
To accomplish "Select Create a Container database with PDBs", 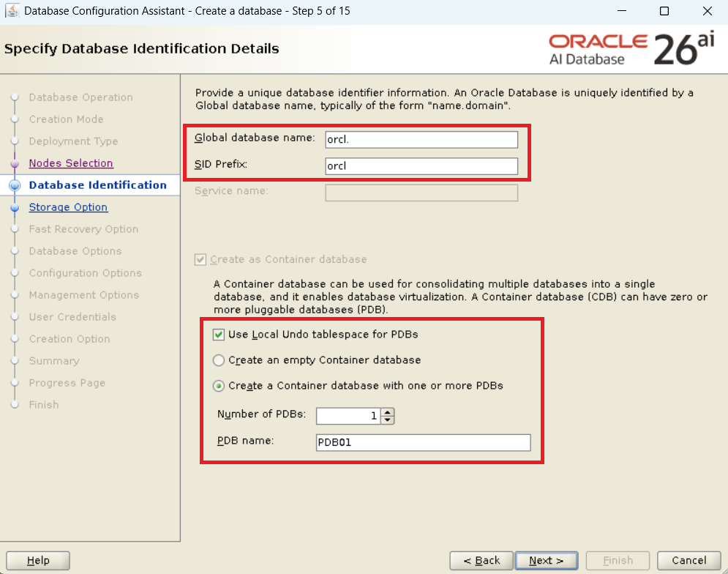I will click(218, 386).
